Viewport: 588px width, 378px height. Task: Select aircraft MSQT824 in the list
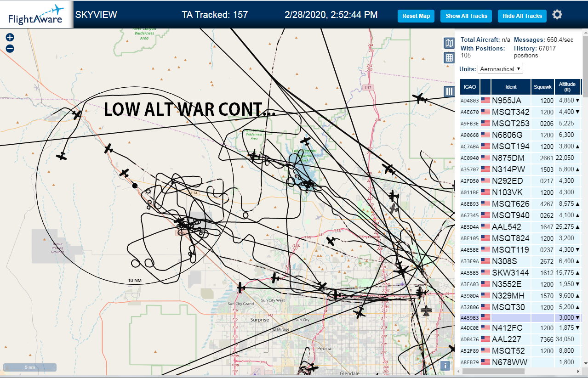click(x=521, y=238)
